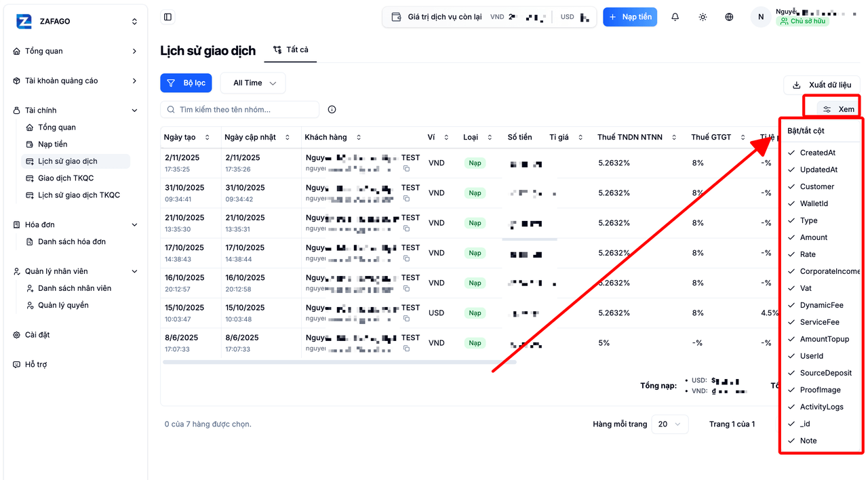Open Danh sách nhân viên item
The height and width of the screenshot is (480, 868).
76,288
